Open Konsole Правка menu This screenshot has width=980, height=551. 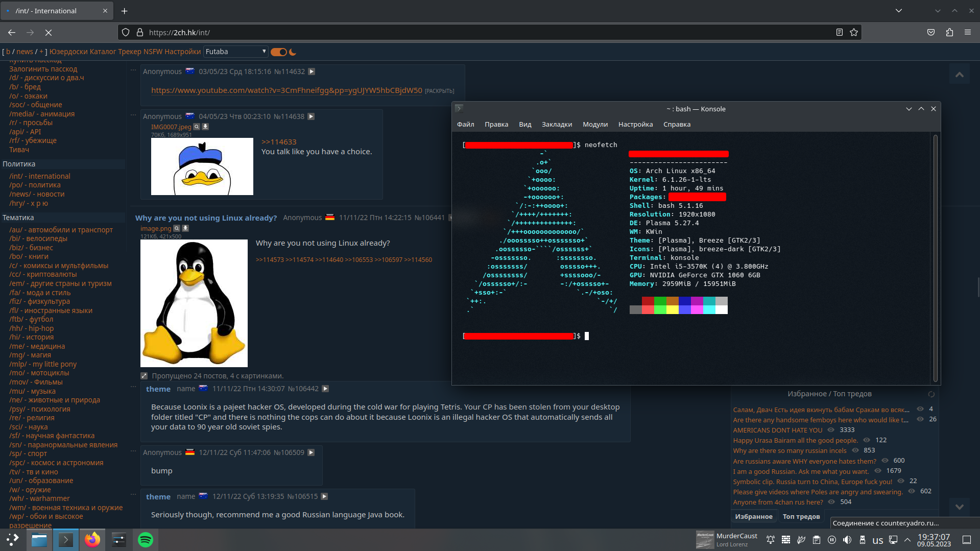(x=496, y=125)
